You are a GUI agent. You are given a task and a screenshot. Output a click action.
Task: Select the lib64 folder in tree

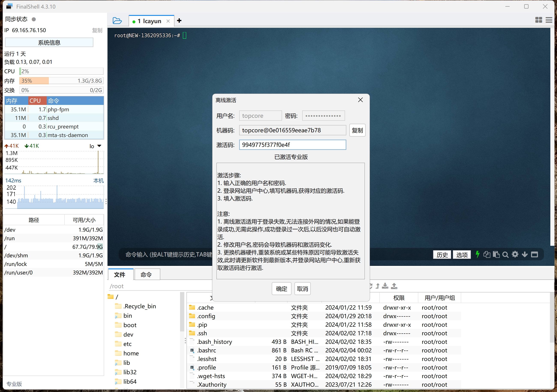(x=126, y=382)
